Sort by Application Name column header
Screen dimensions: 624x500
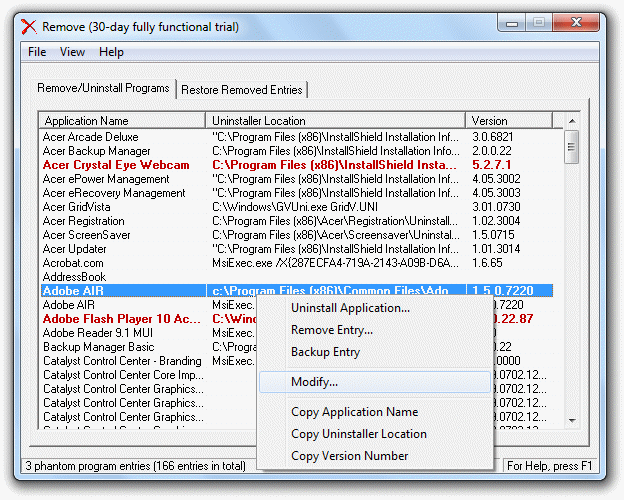(122, 121)
